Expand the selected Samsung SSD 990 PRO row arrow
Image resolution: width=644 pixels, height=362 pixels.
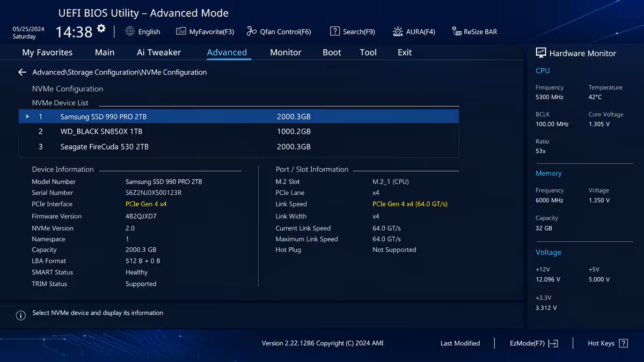pyautogui.click(x=27, y=116)
